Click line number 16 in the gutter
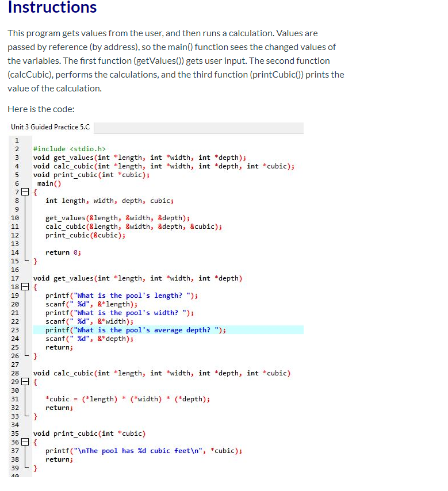 tap(15, 270)
